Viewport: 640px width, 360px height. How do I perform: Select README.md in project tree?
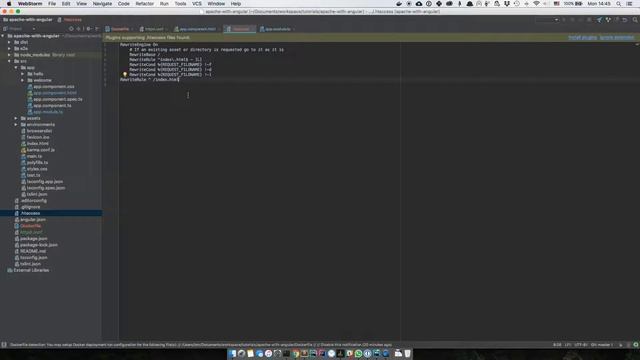coord(30,251)
